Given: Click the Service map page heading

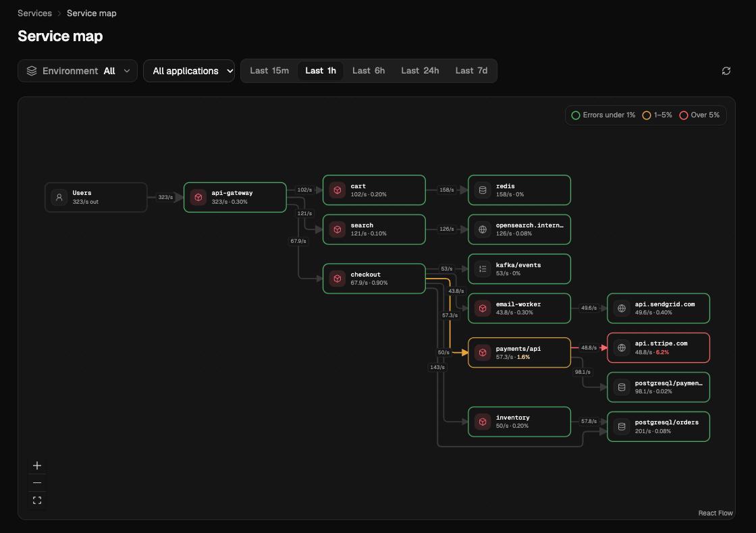Looking at the screenshot, I should (x=60, y=36).
